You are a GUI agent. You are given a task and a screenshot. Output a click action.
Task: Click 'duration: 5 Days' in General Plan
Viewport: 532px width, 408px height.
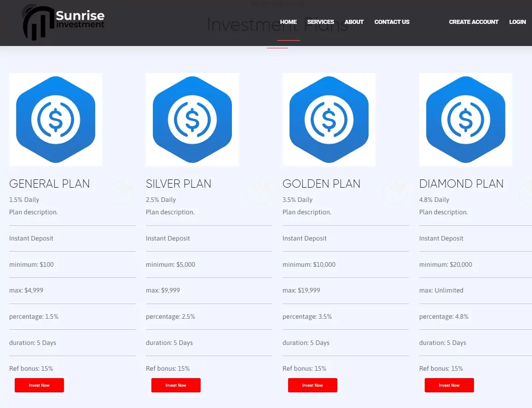33,343
